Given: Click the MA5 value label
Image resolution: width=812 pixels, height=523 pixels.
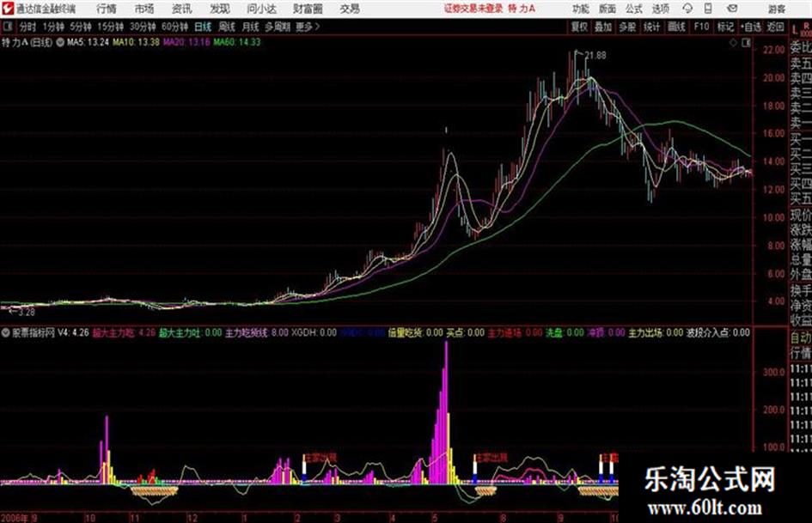Looking at the screenshot, I should [88, 42].
